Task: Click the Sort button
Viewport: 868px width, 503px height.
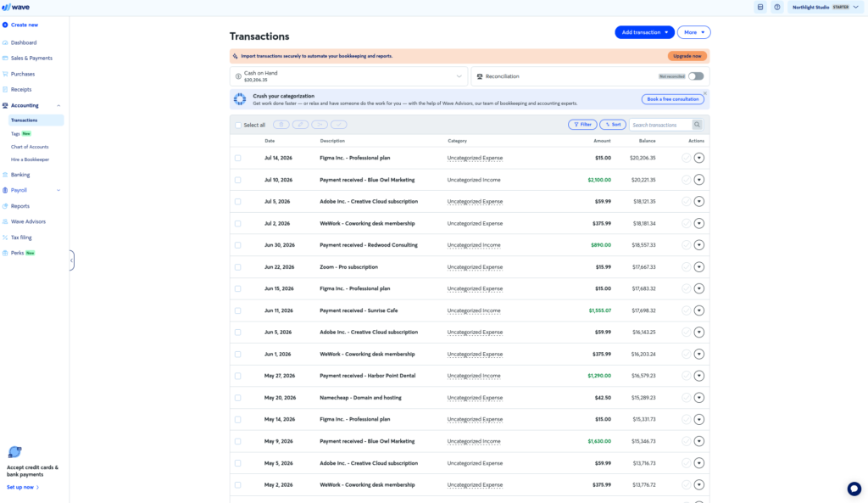Action: coord(612,125)
